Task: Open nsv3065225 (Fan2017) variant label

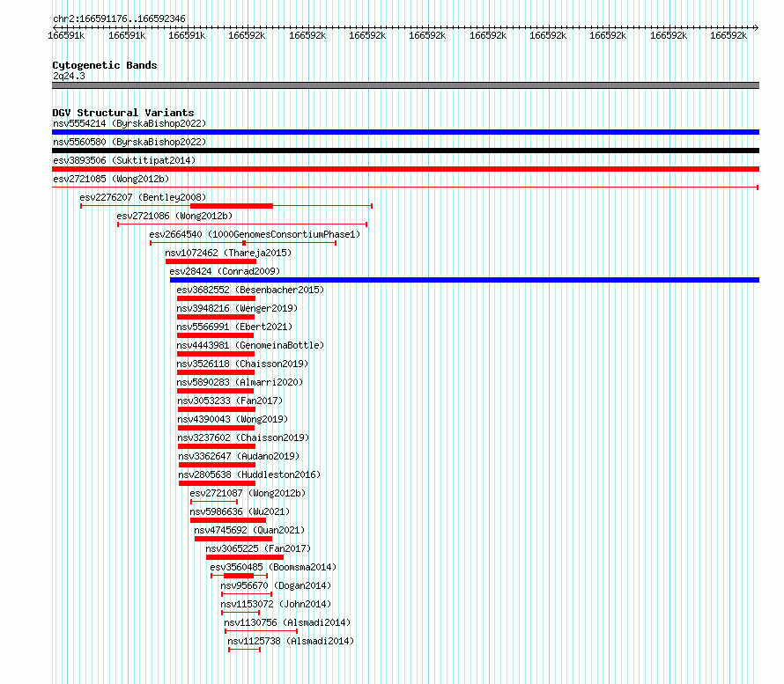Action: (258, 548)
